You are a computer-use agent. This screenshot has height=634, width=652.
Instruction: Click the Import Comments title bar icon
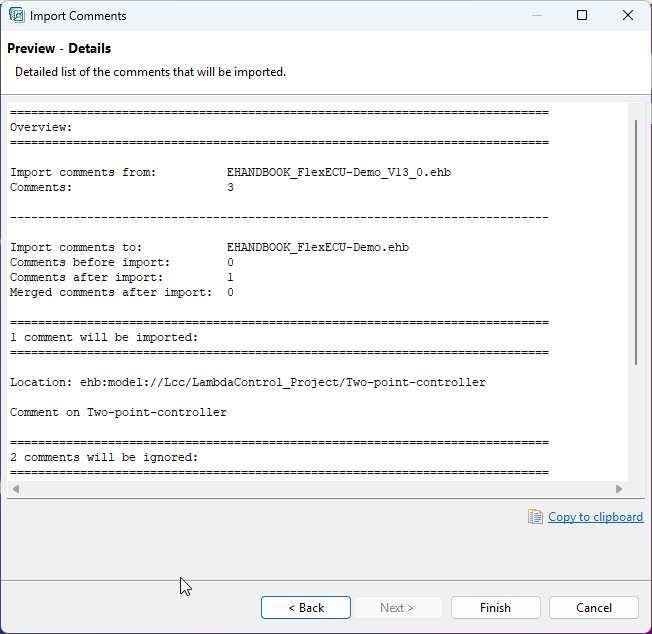[16, 16]
